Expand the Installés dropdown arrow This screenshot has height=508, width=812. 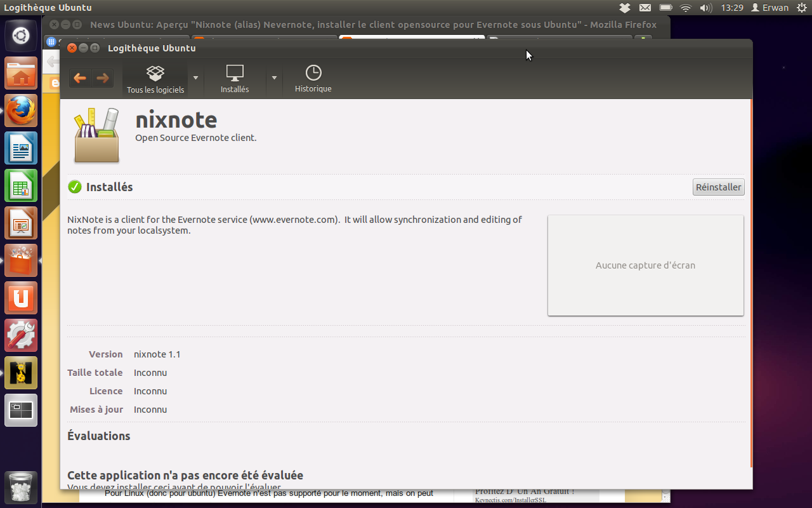[x=274, y=78]
